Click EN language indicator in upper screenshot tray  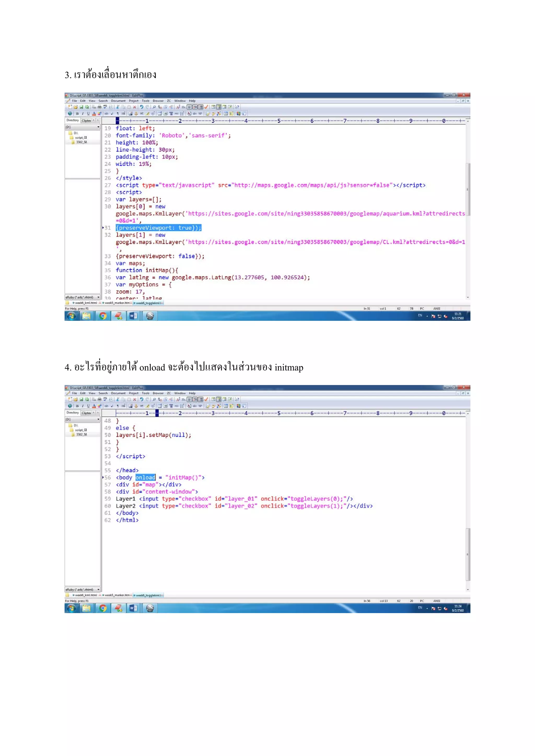[x=420, y=315]
